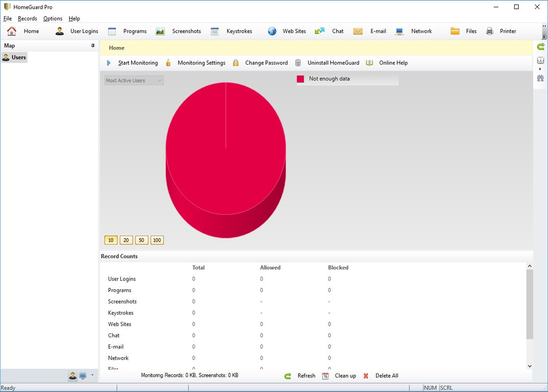Image resolution: width=548 pixels, height=392 pixels.
Task: Open the Map panel view dropdown arrow
Action: pos(92,375)
